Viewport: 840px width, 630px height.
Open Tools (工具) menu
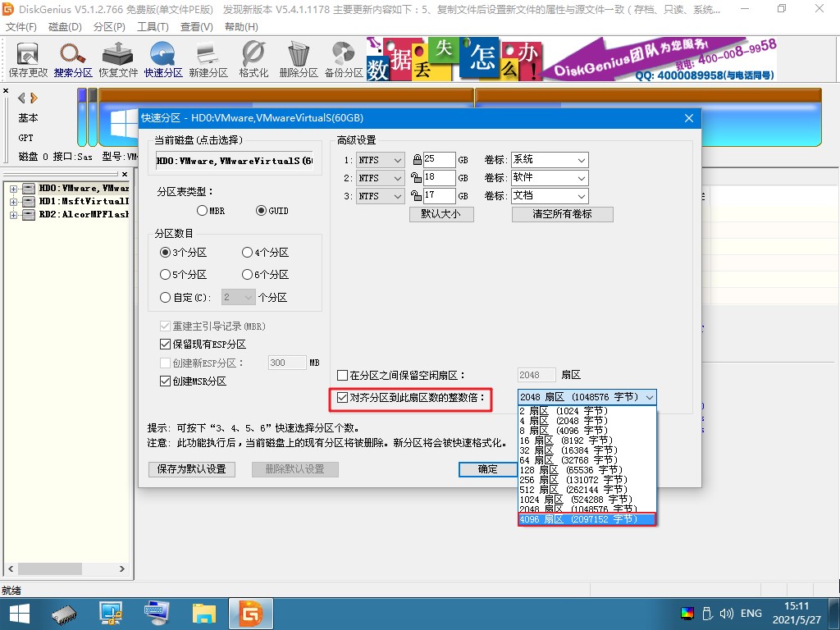[153, 27]
